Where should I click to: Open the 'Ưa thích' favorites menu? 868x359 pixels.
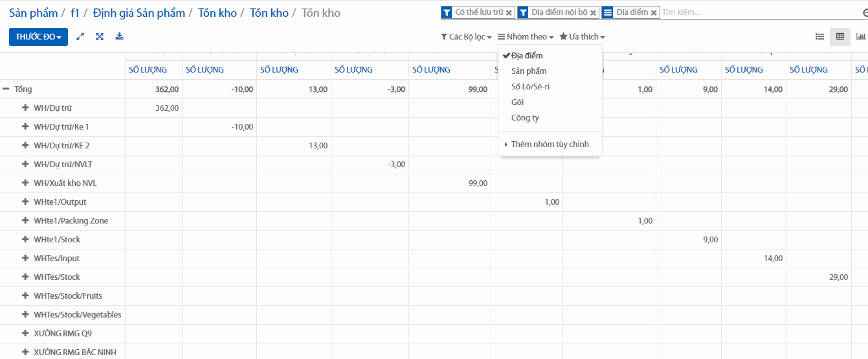coord(583,37)
